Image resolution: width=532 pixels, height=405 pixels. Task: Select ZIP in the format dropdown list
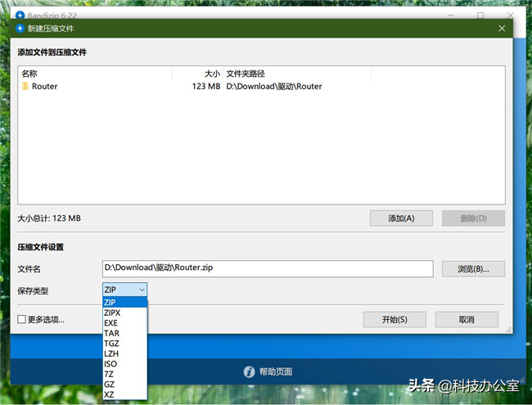pyautogui.click(x=125, y=302)
